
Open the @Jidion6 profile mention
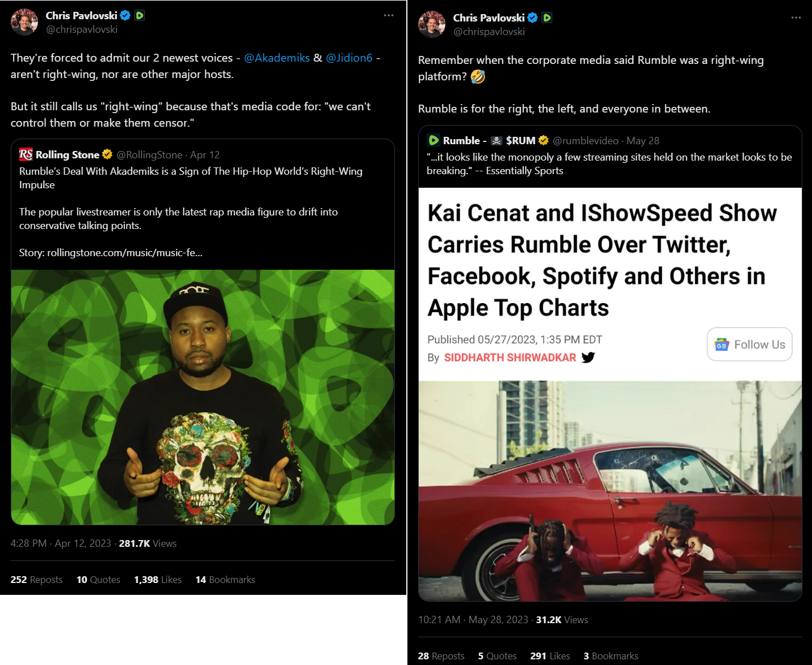(x=350, y=58)
